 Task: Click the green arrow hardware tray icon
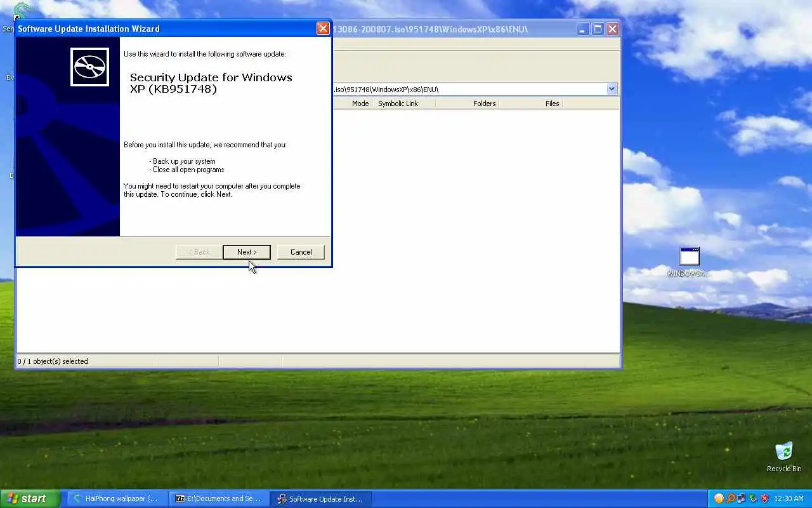[x=753, y=498]
